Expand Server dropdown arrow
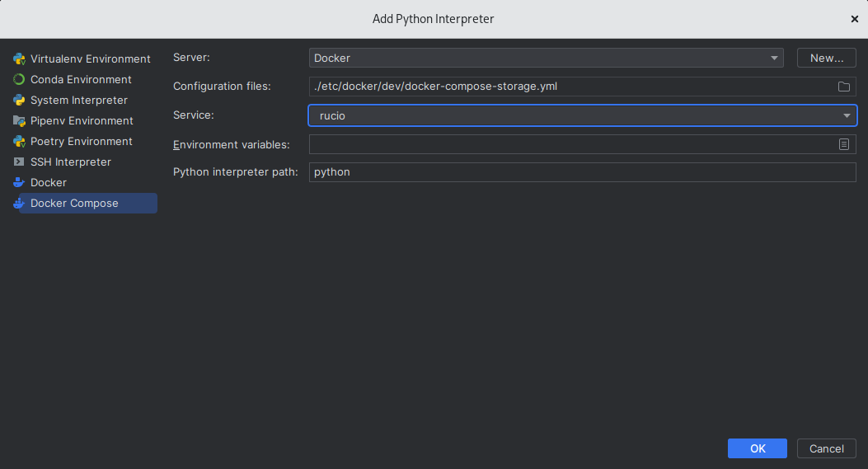The width and height of the screenshot is (868, 469). (774, 59)
